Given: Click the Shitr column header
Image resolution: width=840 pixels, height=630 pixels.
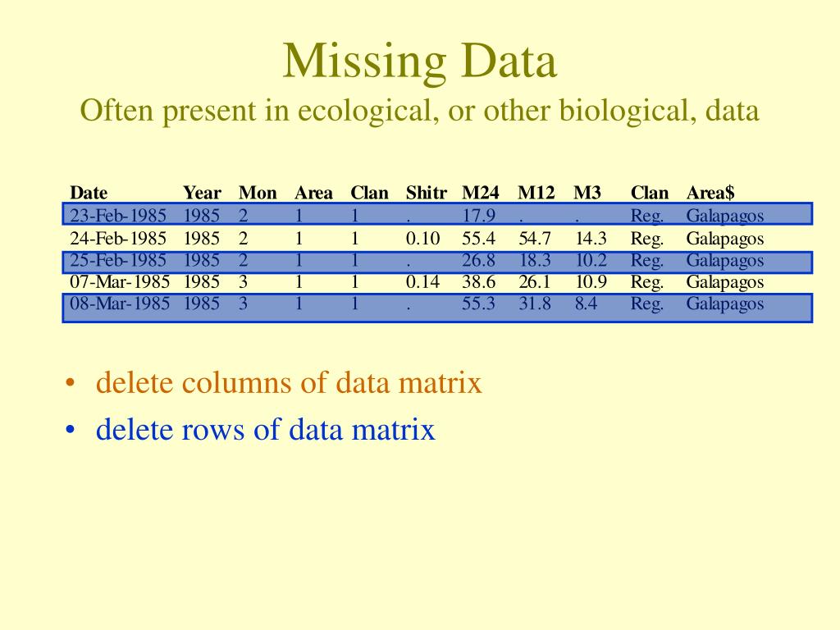Looking at the screenshot, I should pyautogui.click(x=427, y=193).
